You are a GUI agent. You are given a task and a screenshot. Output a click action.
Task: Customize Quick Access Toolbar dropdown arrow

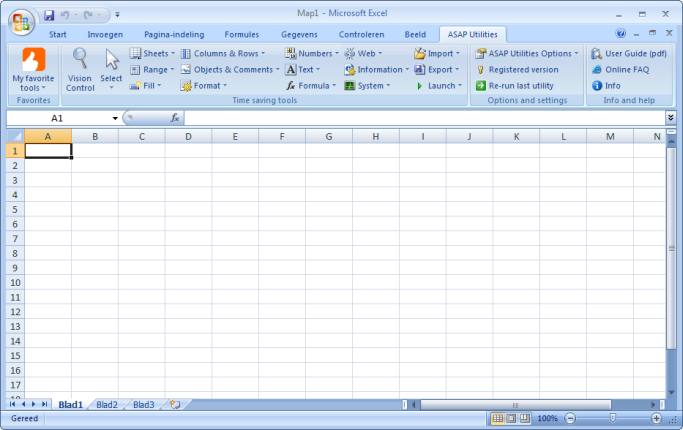click(117, 15)
